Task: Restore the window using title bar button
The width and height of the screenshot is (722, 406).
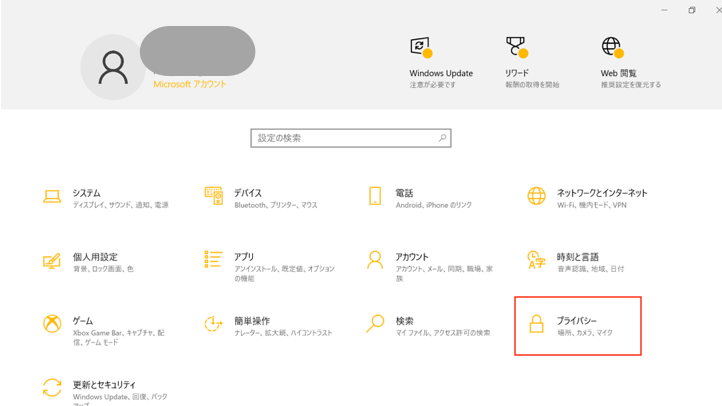Action: [692, 10]
